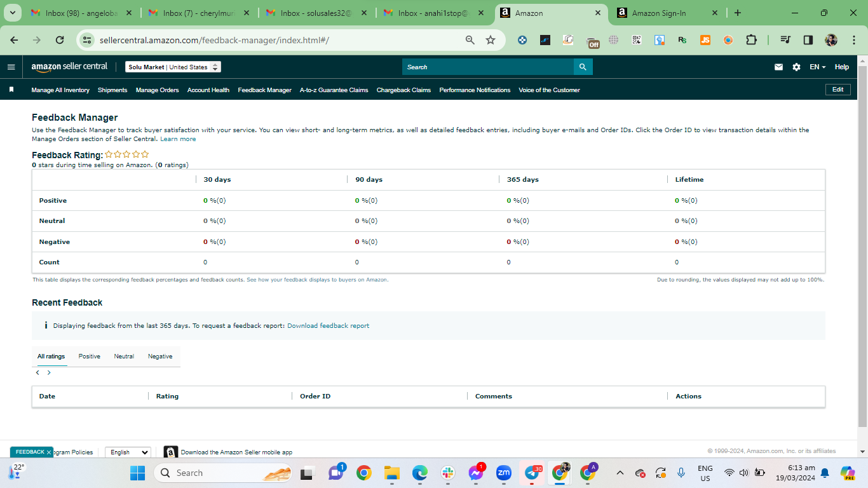The height and width of the screenshot is (488, 868).
Task: Follow the Learn more link
Action: pyautogui.click(x=178, y=139)
